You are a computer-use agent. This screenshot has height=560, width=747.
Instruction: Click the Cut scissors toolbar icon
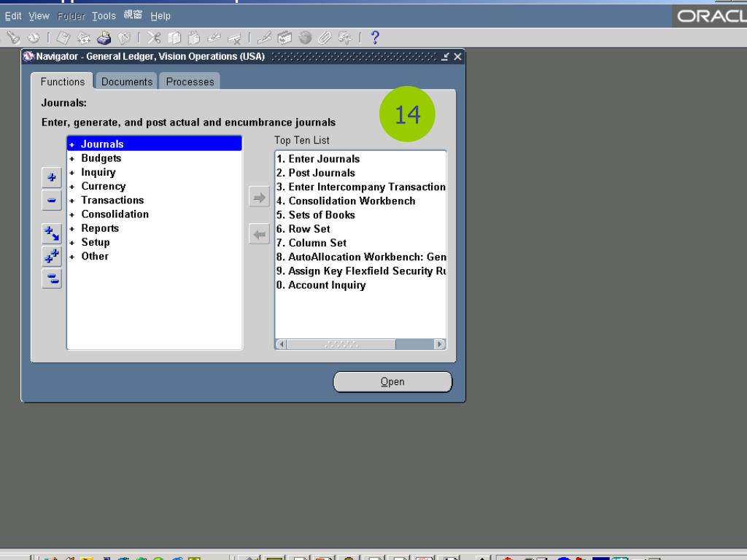pos(154,37)
